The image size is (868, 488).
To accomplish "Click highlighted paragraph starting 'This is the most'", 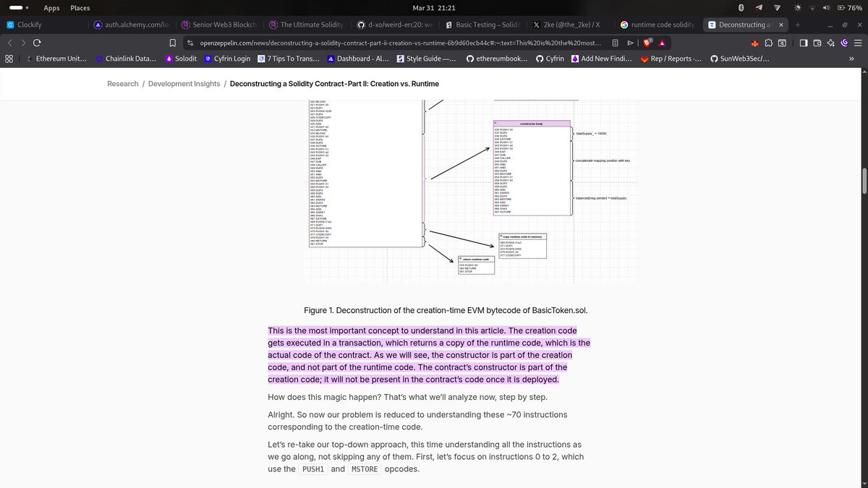I will pos(430,355).
